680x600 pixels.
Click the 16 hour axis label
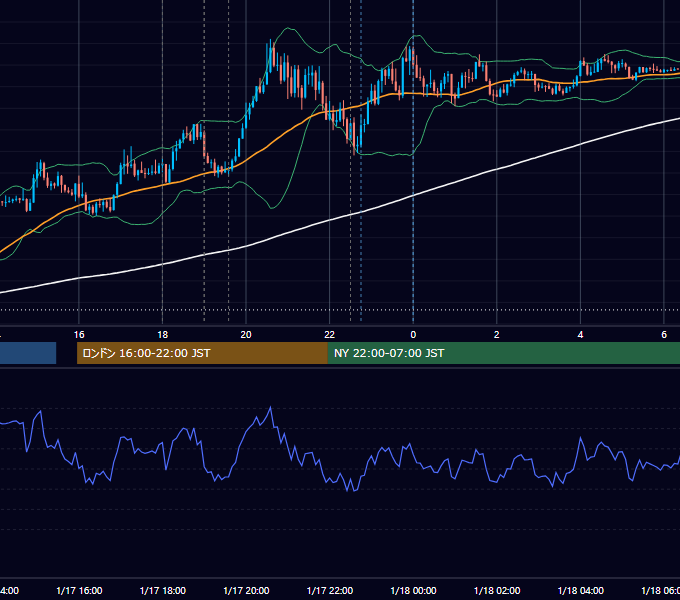tap(79, 335)
